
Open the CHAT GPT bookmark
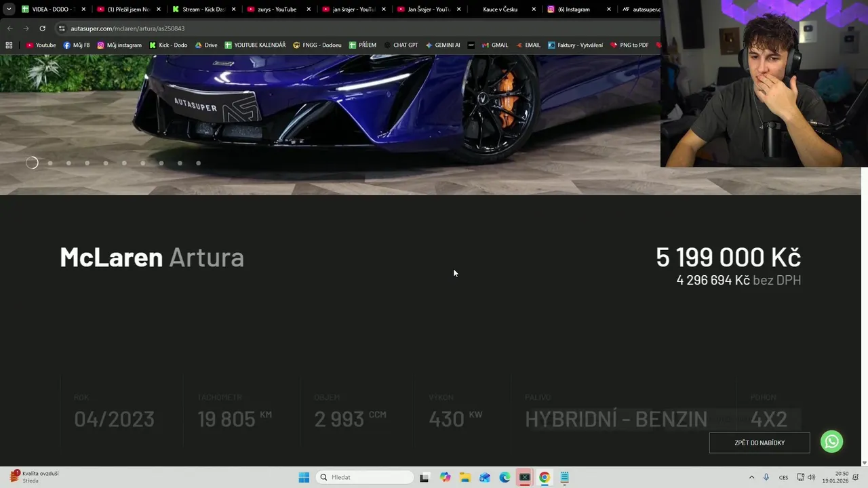tap(401, 45)
